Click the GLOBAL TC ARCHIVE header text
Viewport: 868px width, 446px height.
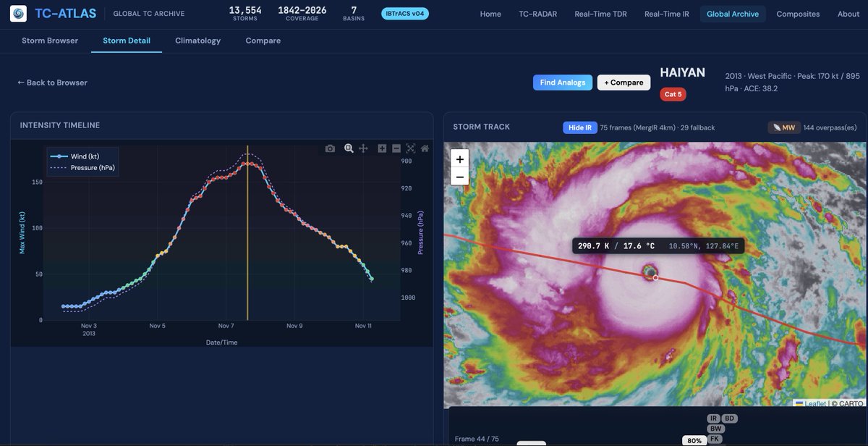click(x=149, y=14)
